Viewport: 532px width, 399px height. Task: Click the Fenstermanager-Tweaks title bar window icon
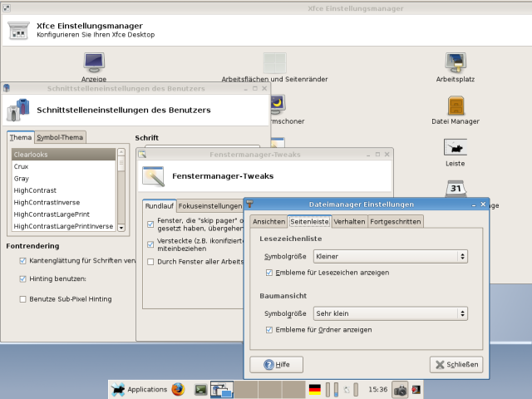[142, 155]
